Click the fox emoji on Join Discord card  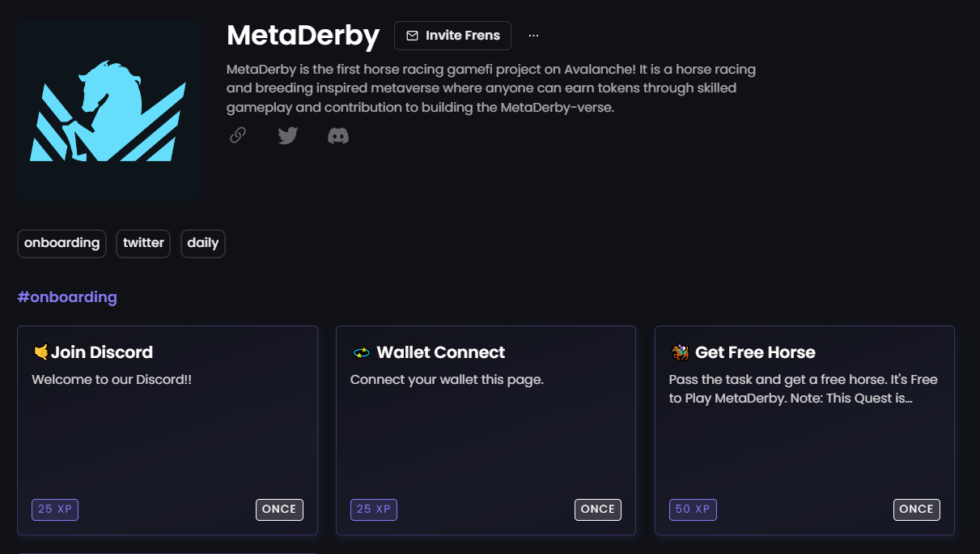coord(40,351)
